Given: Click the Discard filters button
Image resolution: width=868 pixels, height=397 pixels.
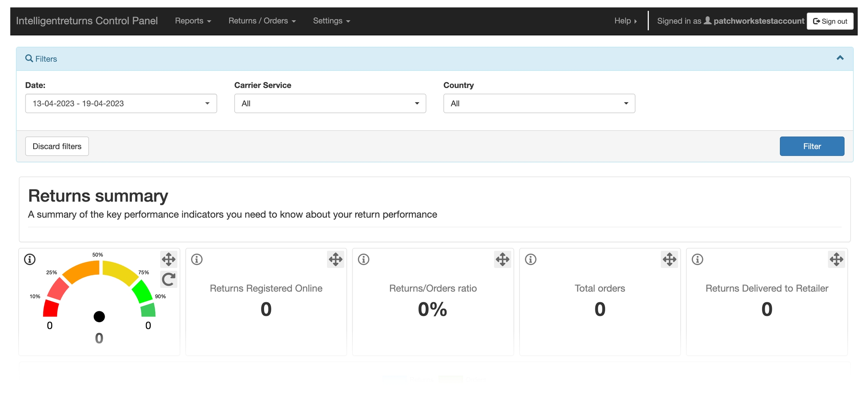Looking at the screenshot, I should click(57, 146).
